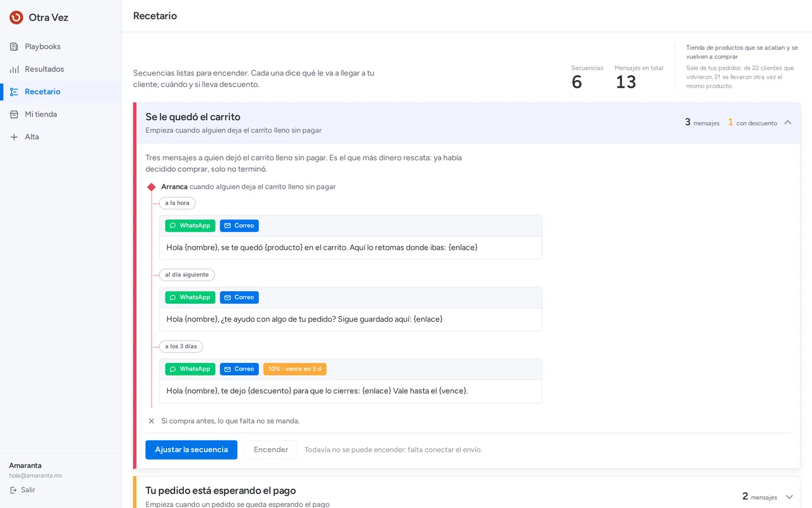This screenshot has width=812, height=508.
Task: Click the 'Mensajes en total' count 13
Action: pos(626,82)
